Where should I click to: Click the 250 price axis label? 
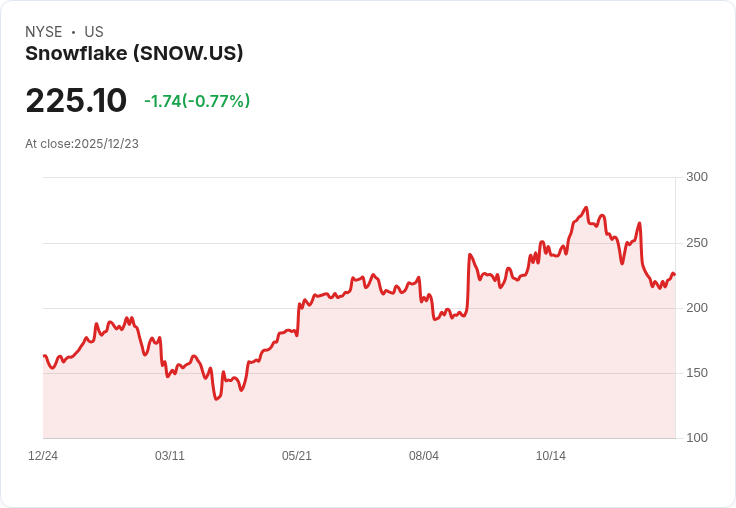coord(697,243)
